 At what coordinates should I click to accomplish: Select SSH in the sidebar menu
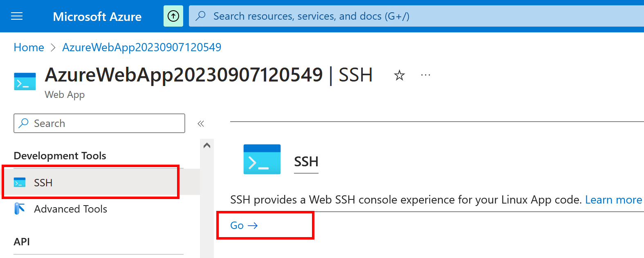(x=100, y=182)
